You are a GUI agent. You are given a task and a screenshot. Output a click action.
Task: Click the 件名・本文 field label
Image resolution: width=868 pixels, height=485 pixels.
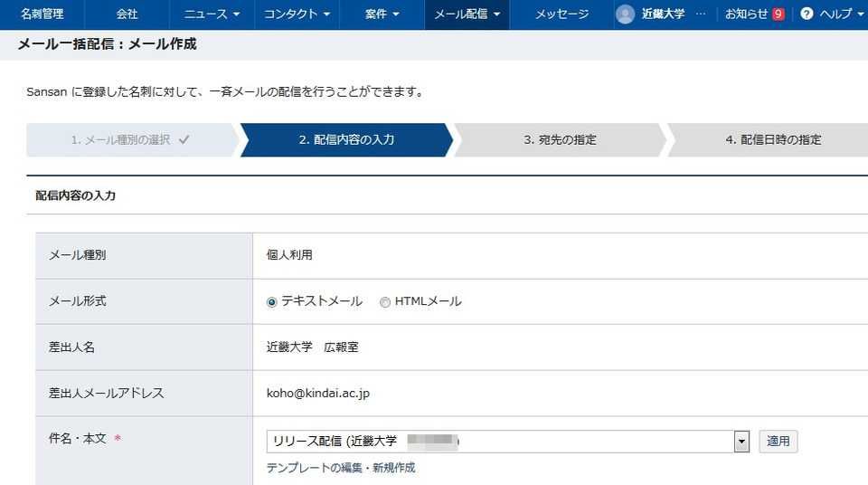78,439
